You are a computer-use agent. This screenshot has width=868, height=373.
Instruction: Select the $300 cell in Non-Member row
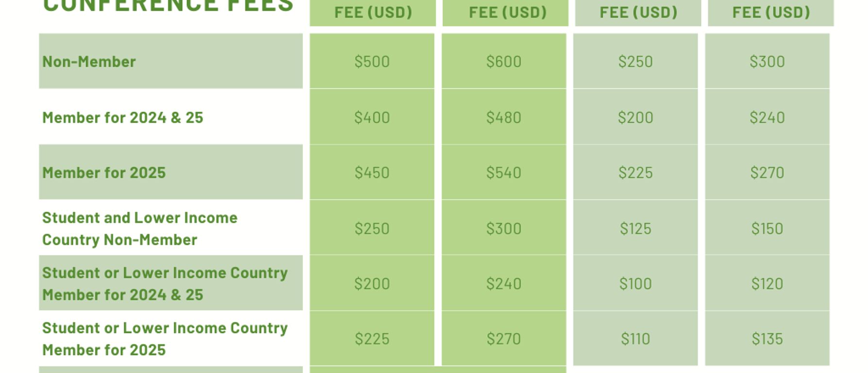point(767,62)
